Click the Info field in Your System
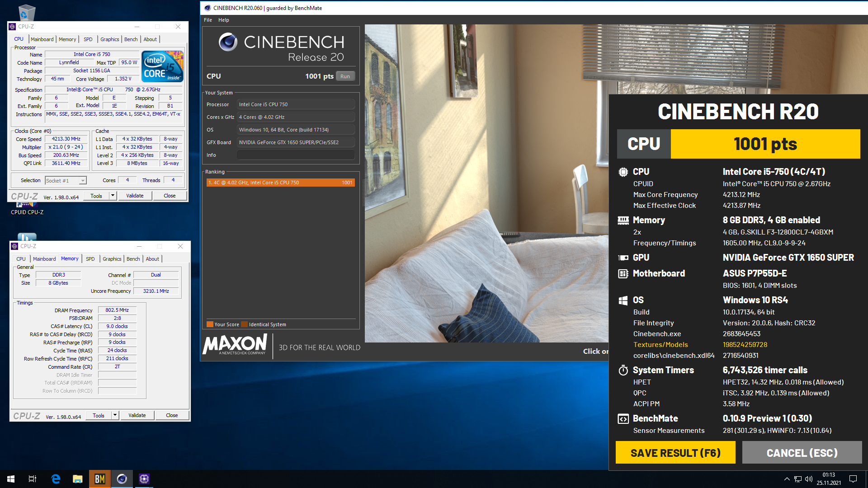 (x=296, y=155)
